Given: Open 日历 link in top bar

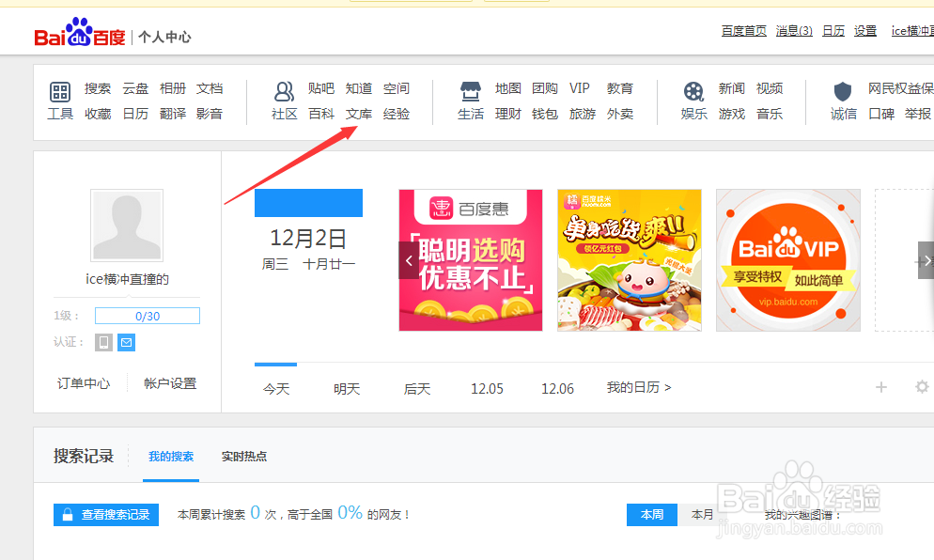Looking at the screenshot, I should (833, 31).
